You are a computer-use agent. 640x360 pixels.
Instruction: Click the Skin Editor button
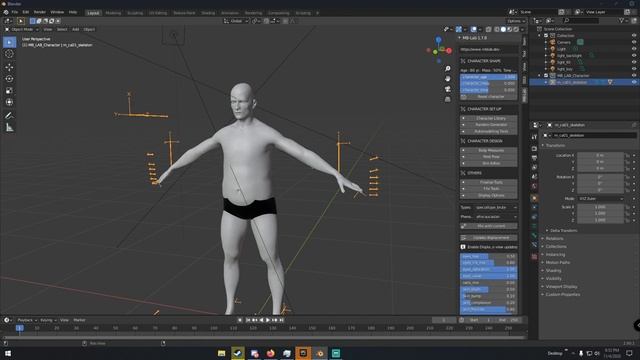coord(489,163)
